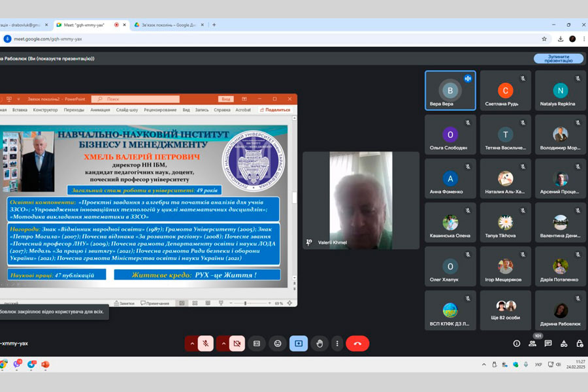Open PowerPoint from the taskbar
The height and width of the screenshot is (392, 588).
pyautogui.click(x=45, y=365)
